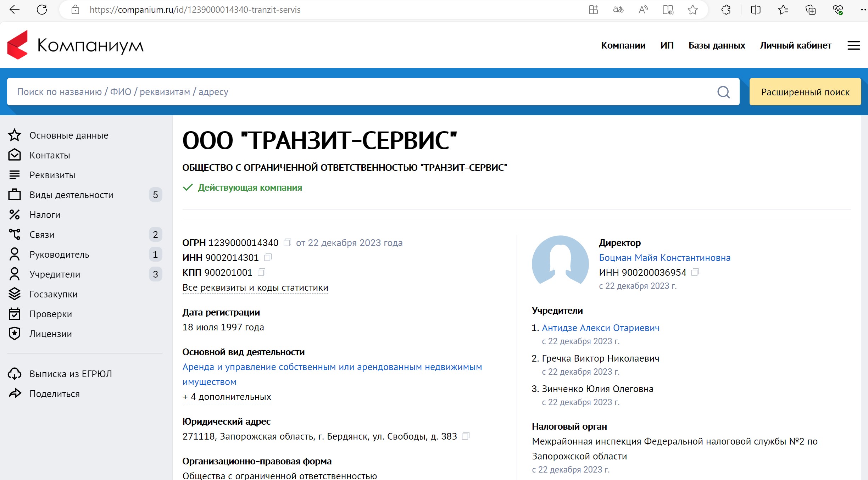Open collections icon
The image size is (868, 480).
[x=811, y=10]
